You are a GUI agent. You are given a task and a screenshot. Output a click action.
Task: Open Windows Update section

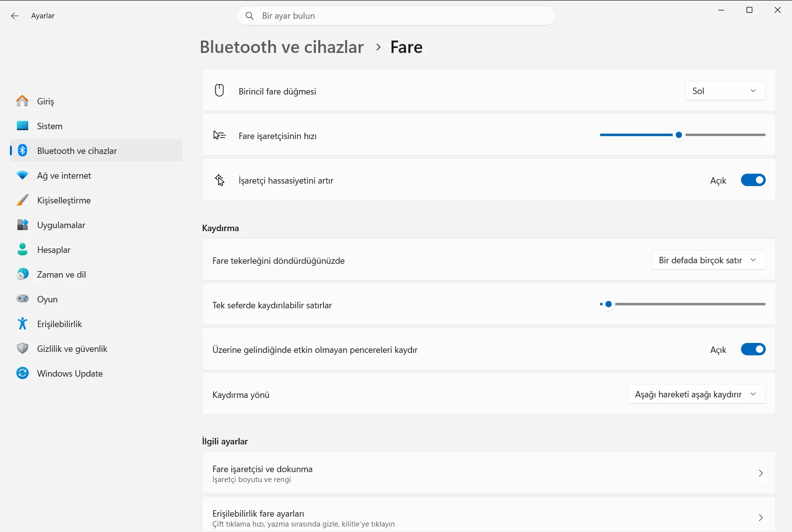pos(96,373)
